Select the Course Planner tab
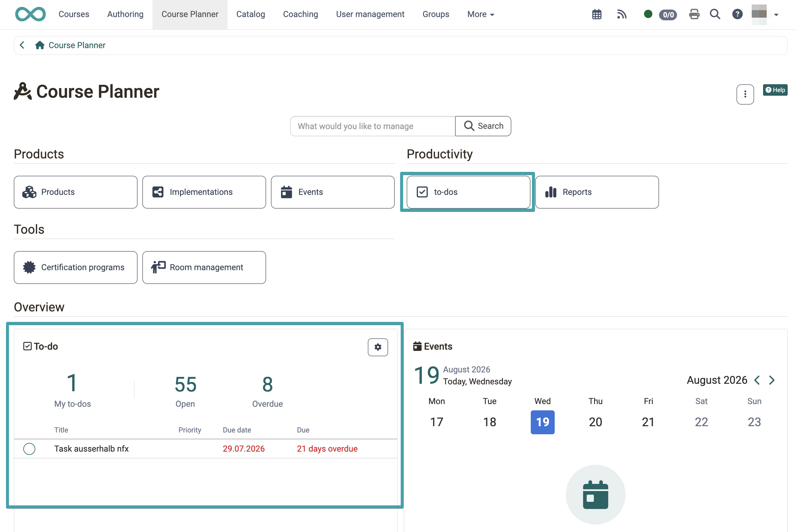Screen dimensions: 796x532 pos(190,14)
